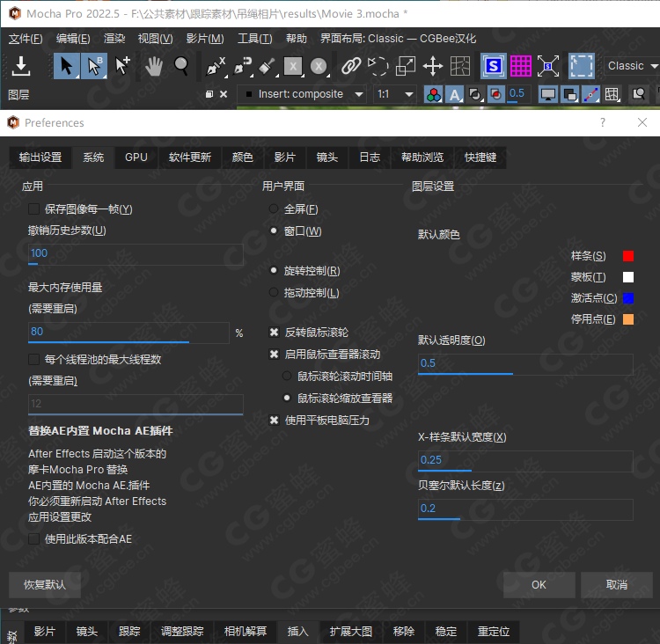This screenshot has width=660, height=644.
Task: Uncheck 启用鼠标查看器滚动 checkbox
Action: [274, 354]
